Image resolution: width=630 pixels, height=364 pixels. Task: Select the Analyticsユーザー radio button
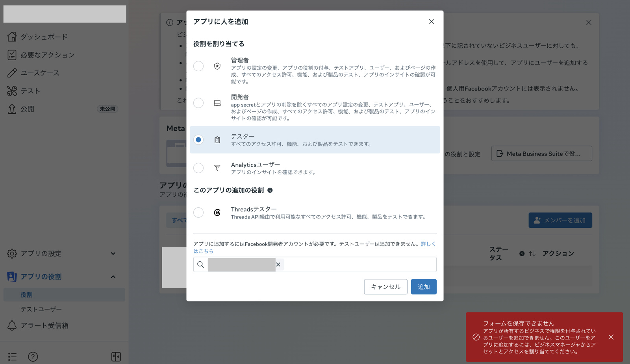198,168
